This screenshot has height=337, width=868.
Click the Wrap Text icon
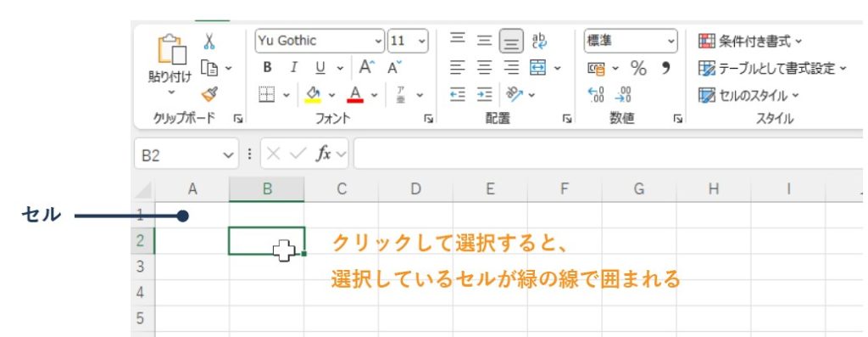click(538, 41)
